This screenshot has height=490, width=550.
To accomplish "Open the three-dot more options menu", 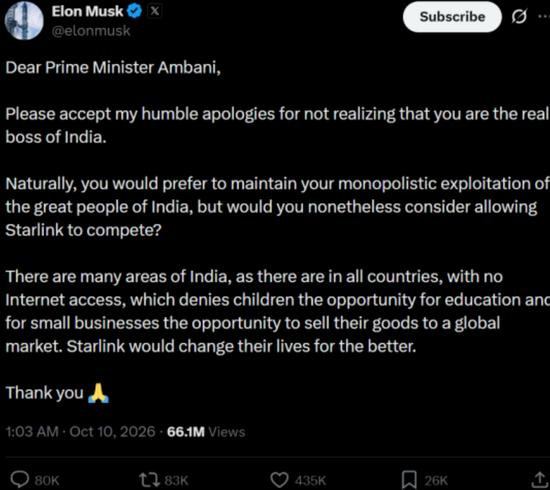I will click(x=544, y=16).
